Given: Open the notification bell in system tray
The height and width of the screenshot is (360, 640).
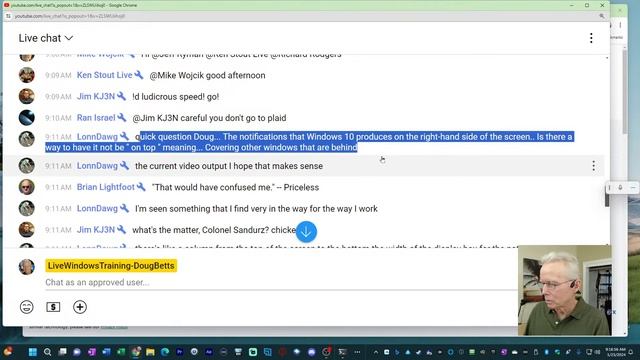Looking at the screenshot, I should 631,352.
